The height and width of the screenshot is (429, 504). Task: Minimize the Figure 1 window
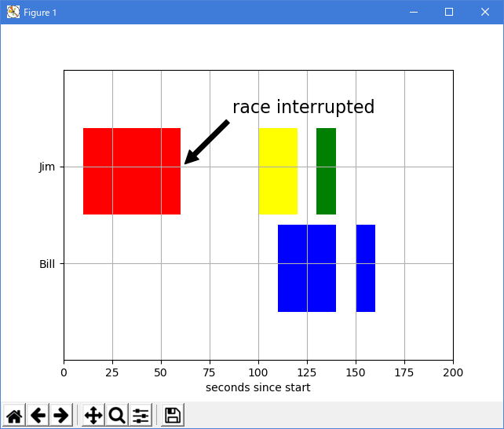pyautogui.click(x=414, y=13)
